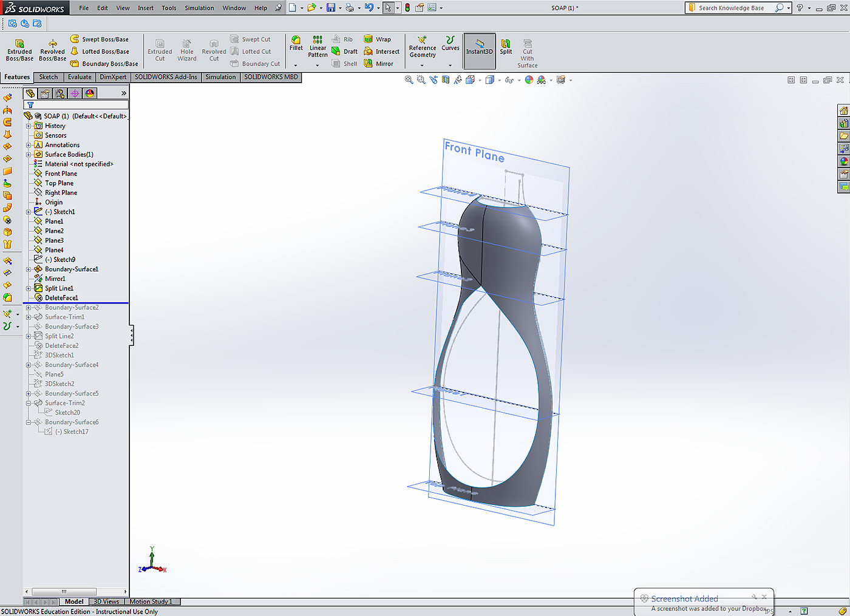The height and width of the screenshot is (616, 850).
Task: Expand the Boundary-Surface1 tree node
Action: [x=29, y=269]
